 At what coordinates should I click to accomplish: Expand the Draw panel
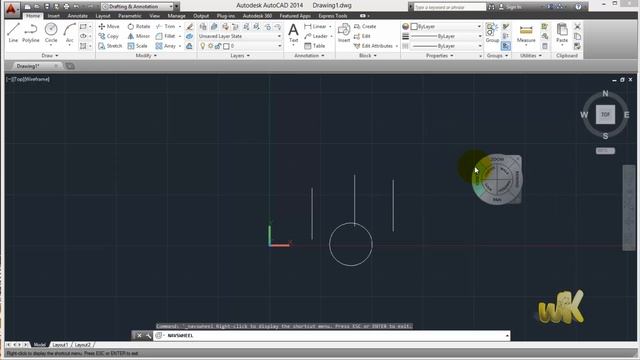pos(50,56)
